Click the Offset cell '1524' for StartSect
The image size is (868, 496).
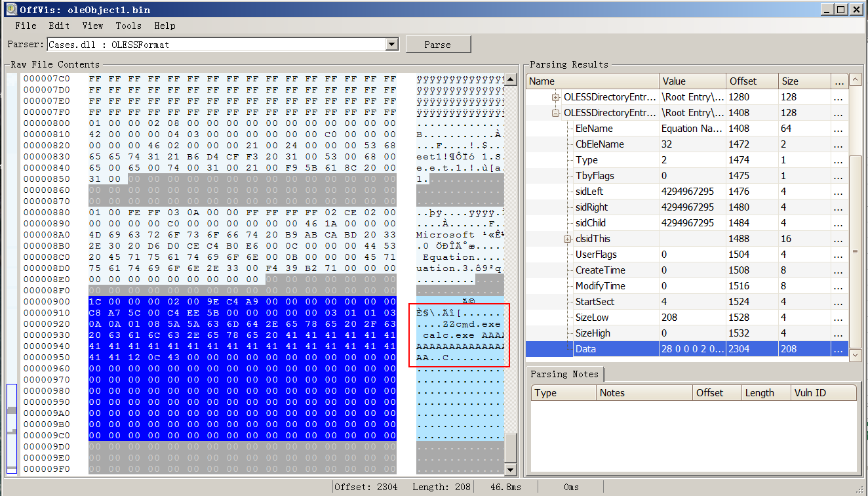pos(753,302)
